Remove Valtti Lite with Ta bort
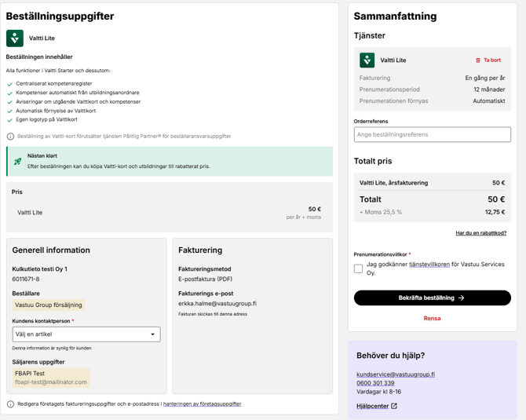This screenshot has width=526, height=420. click(x=488, y=60)
